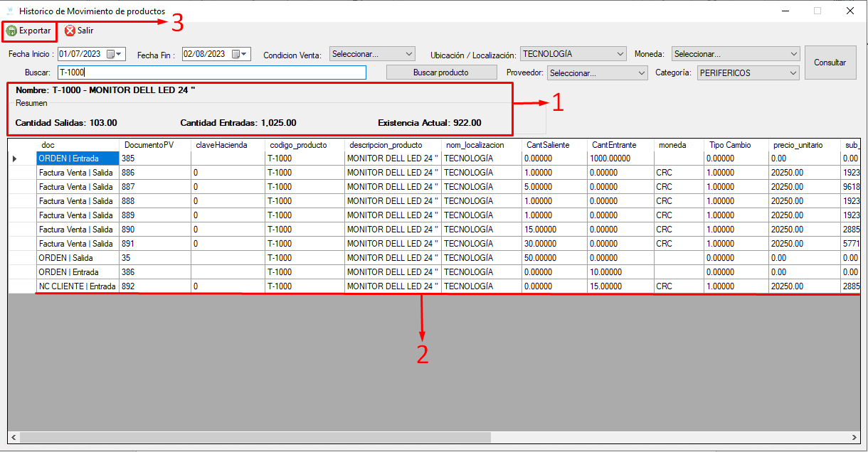
Task: Click the Buscar producto button
Action: pos(441,72)
